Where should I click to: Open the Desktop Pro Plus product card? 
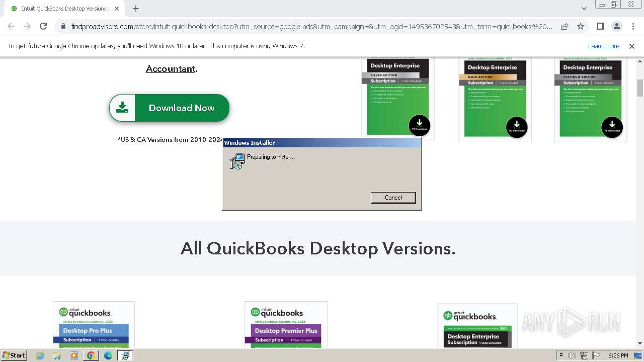point(94,325)
